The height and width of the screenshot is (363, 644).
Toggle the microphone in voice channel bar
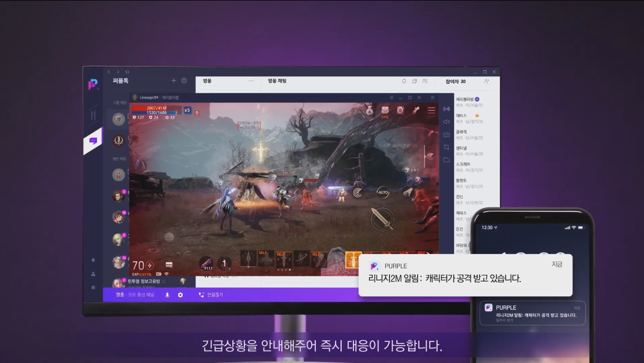pyautogui.click(x=167, y=295)
